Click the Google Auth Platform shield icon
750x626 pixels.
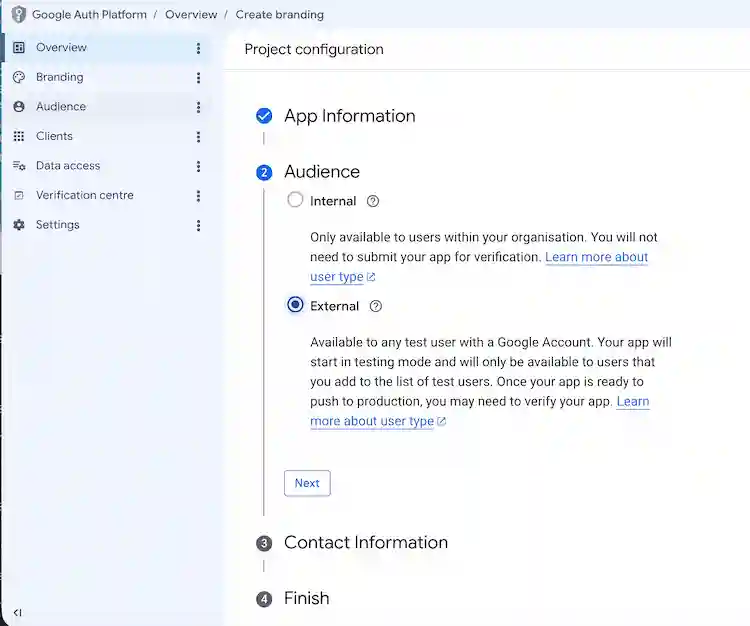click(x=18, y=14)
